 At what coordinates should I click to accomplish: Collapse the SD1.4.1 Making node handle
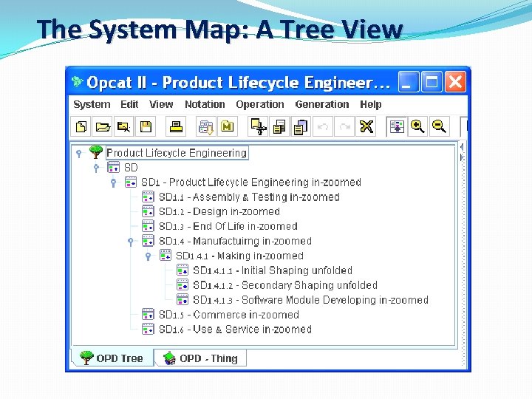click(x=149, y=256)
